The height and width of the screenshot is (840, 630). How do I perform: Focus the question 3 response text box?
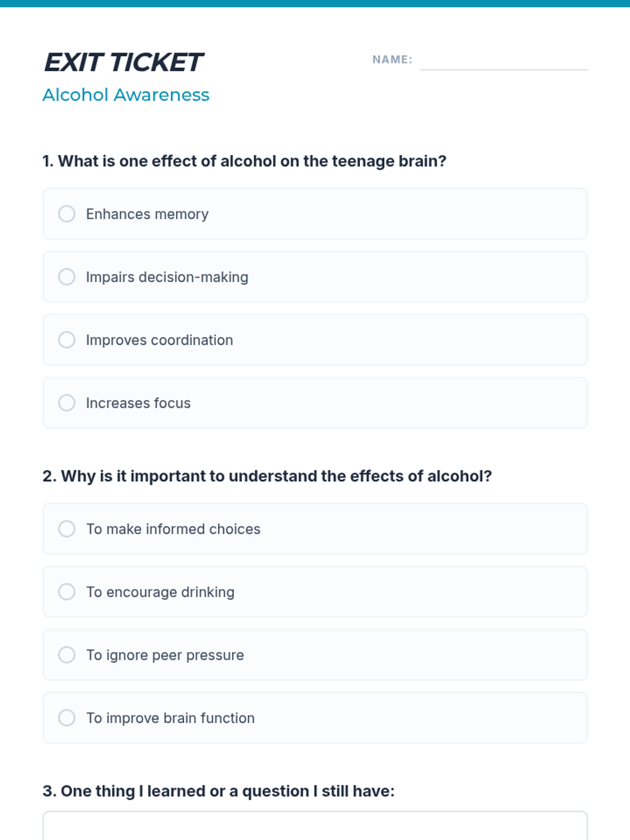click(x=315, y=827)
